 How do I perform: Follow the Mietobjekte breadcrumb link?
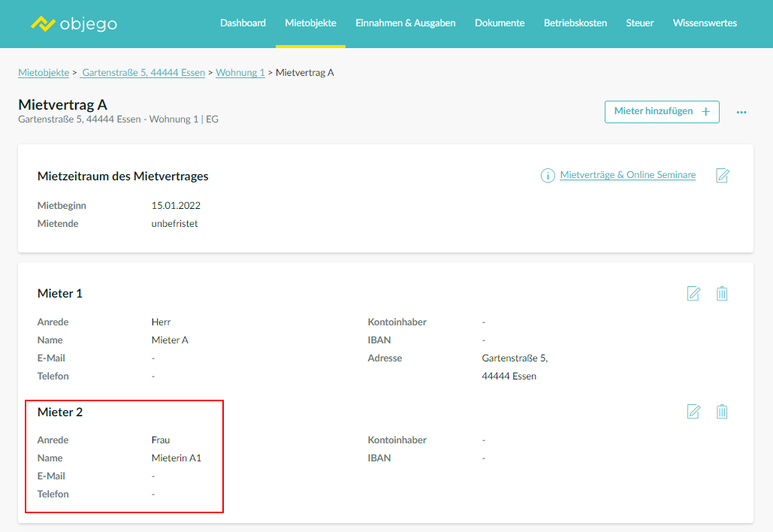click(x=44, y=73)
